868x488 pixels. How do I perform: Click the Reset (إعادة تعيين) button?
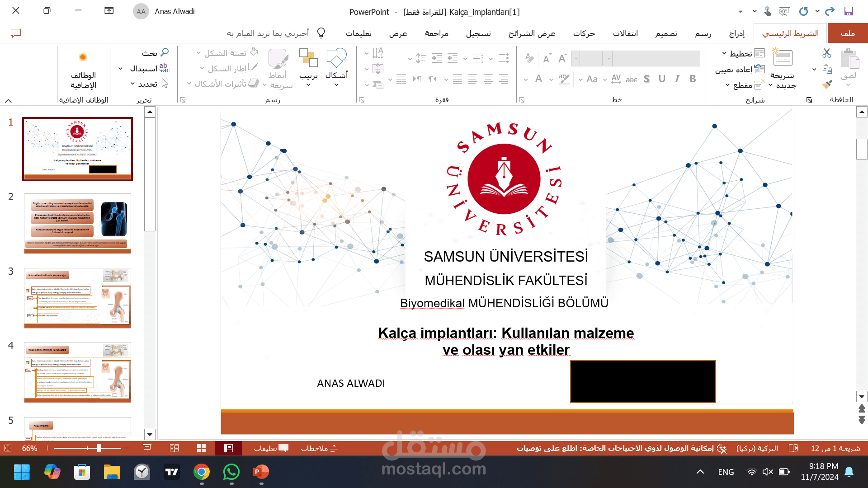pos(740,69)
